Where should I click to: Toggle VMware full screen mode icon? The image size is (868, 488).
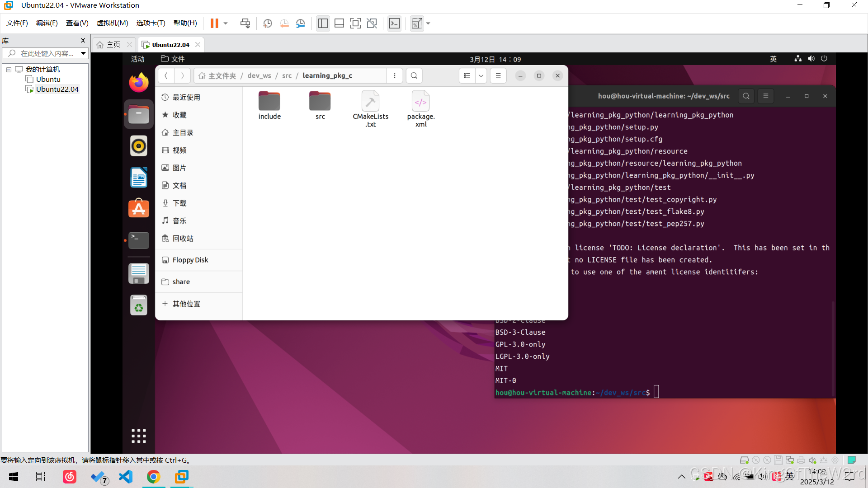click(x=355, y=23)
